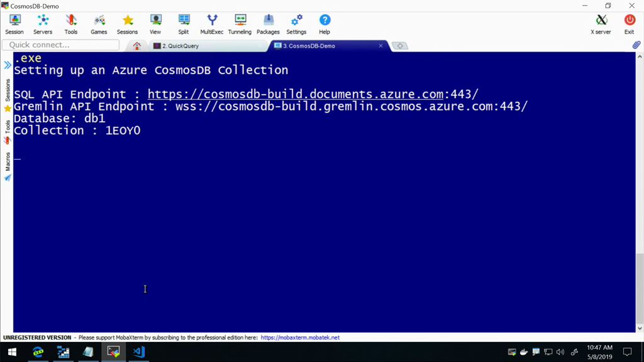
Task: Open the Packages manager
Action: point(268,25)
